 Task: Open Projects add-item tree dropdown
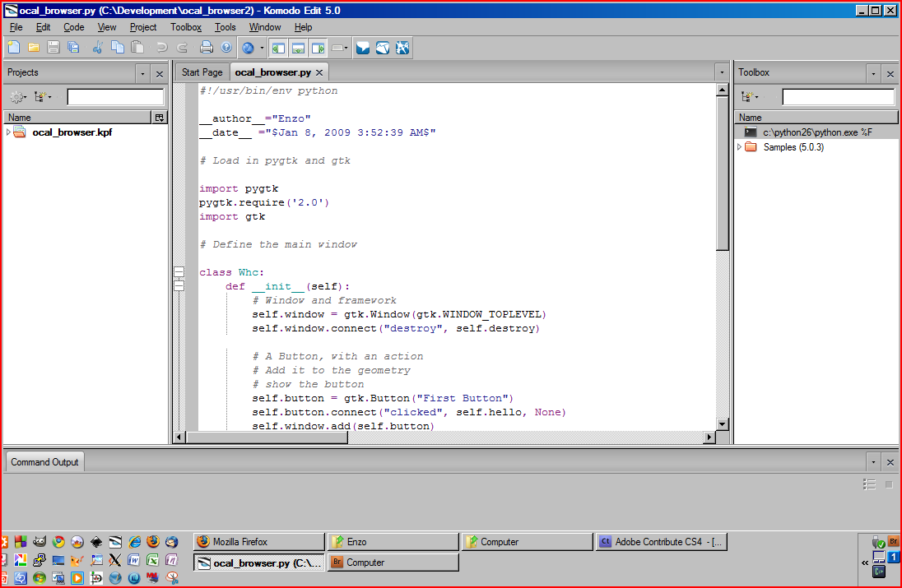tap(43, 97)
